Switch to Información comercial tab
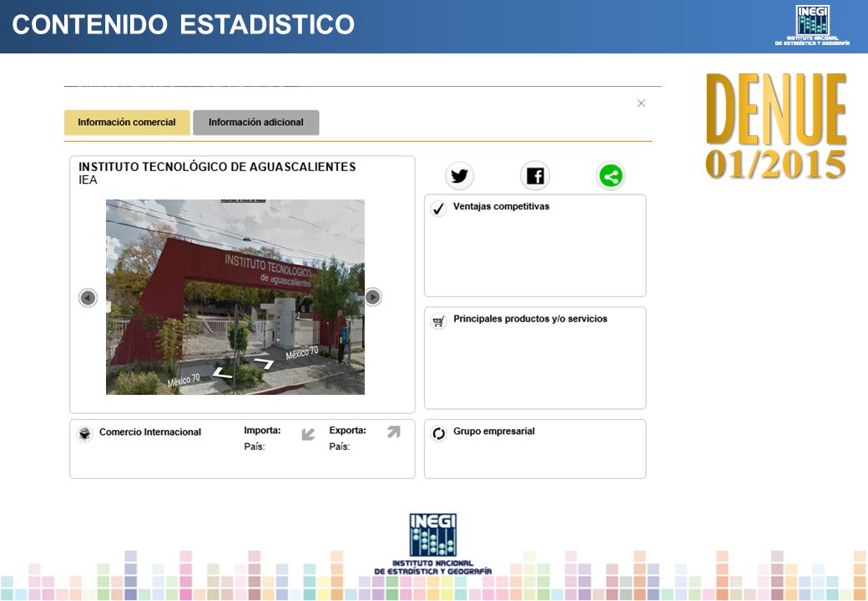868x601 pixels. 127,123
